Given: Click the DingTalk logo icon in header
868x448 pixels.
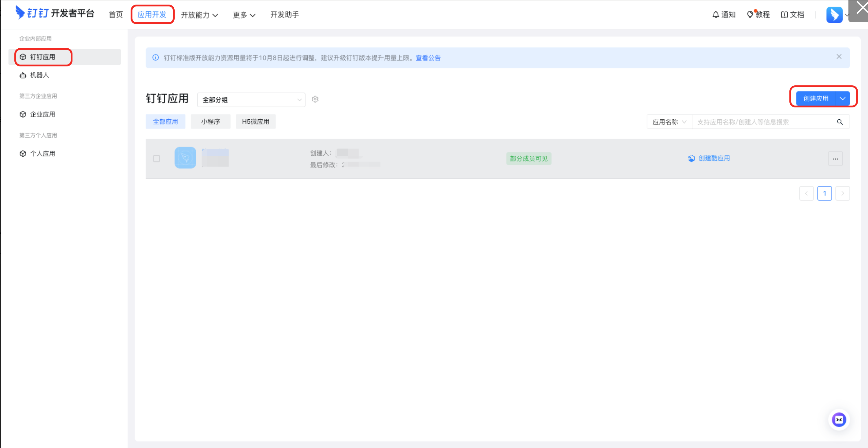Looking at the screenshot, I should tap(20, 13).
